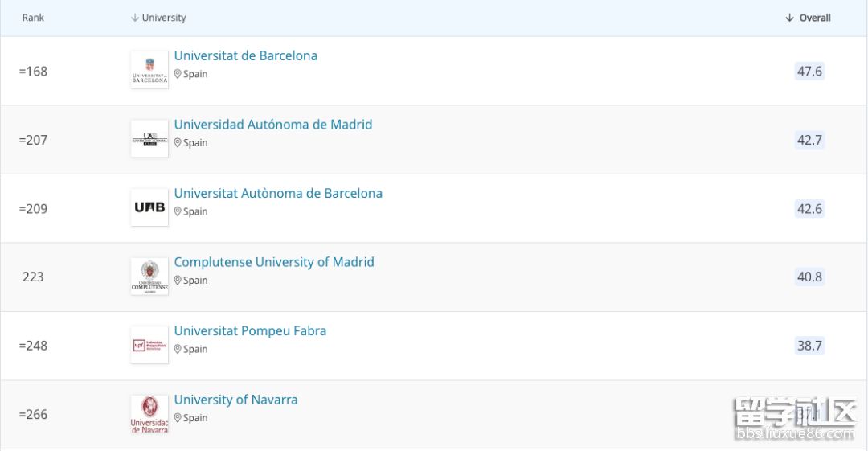The width and height of the screenshot is (868, 451).
Task: Click the 38.7 overall score badge
Action: (x=809, y=346)
